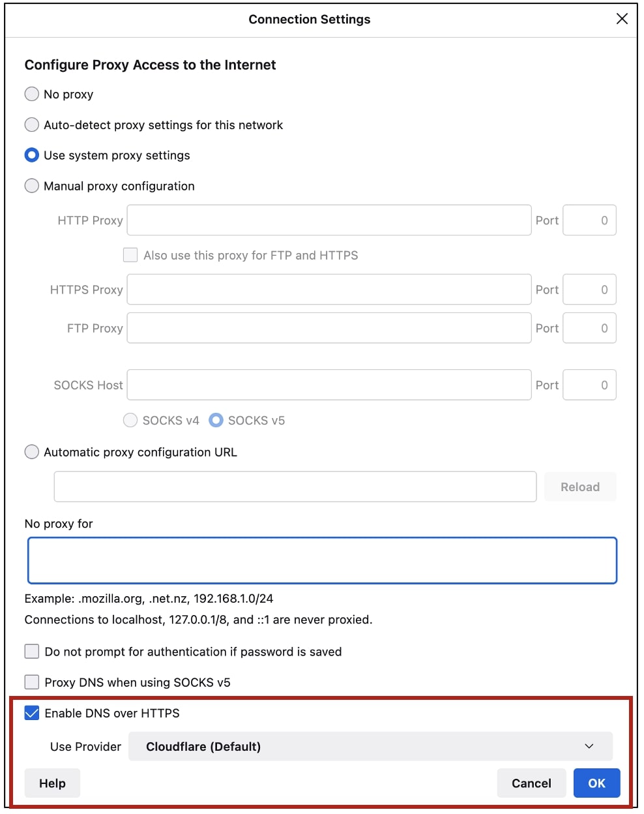Screen dimensions: 644x814
Task: Choose "Automatic proxy configuration URL"
Action: click(31, 451)
